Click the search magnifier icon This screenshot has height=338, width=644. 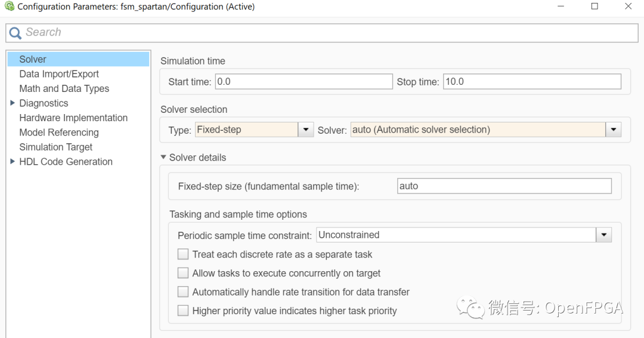(x=15, y=33)
